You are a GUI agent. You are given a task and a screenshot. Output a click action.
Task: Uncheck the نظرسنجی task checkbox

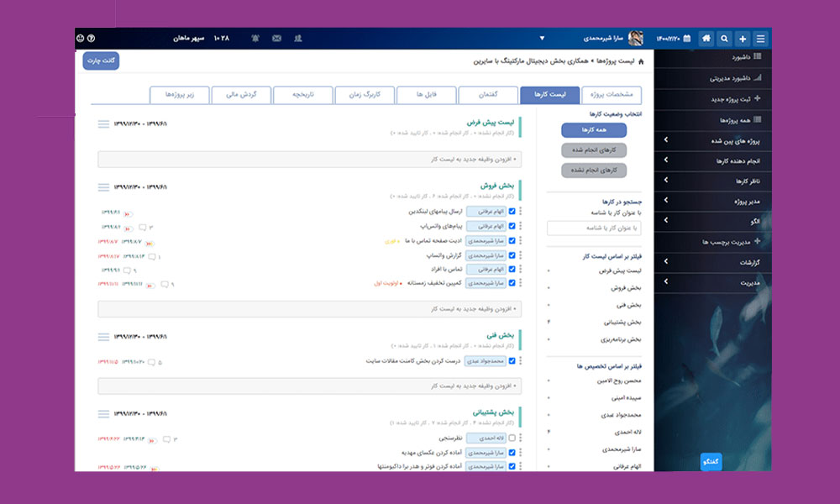pyautogui.click(x=512, y=437)
